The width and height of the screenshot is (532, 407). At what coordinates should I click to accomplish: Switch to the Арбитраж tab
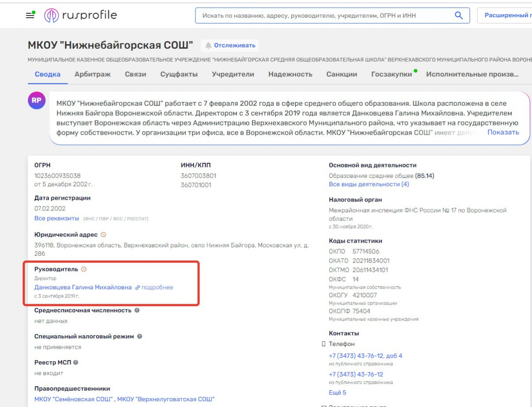coord(93,74)
